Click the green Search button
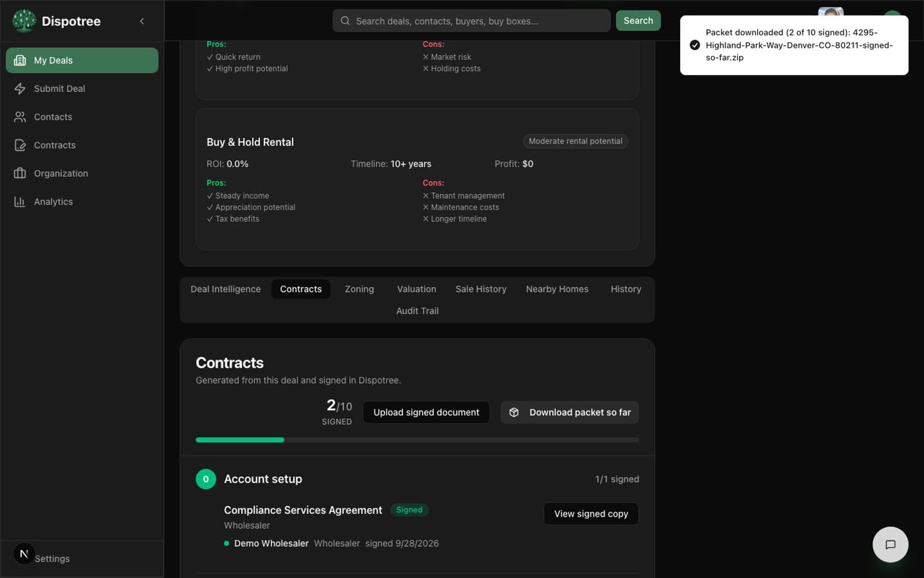The height and width of the screenshot is (578, 924). click(x=638, y=21)
